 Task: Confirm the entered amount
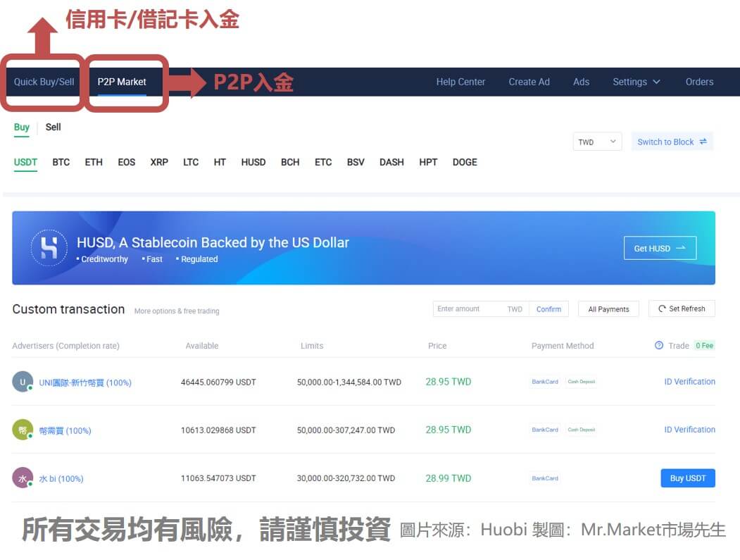click(x=549, y=309)
